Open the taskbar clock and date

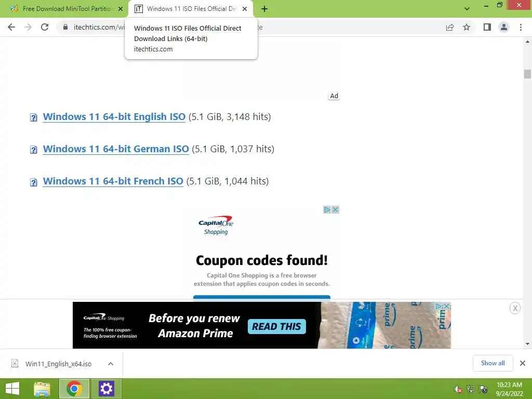pos(509,389)
